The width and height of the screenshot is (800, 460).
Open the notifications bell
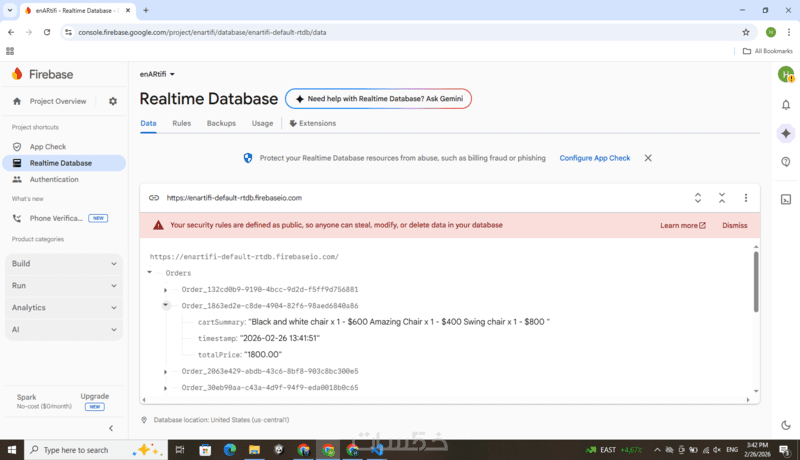point(786,105)
